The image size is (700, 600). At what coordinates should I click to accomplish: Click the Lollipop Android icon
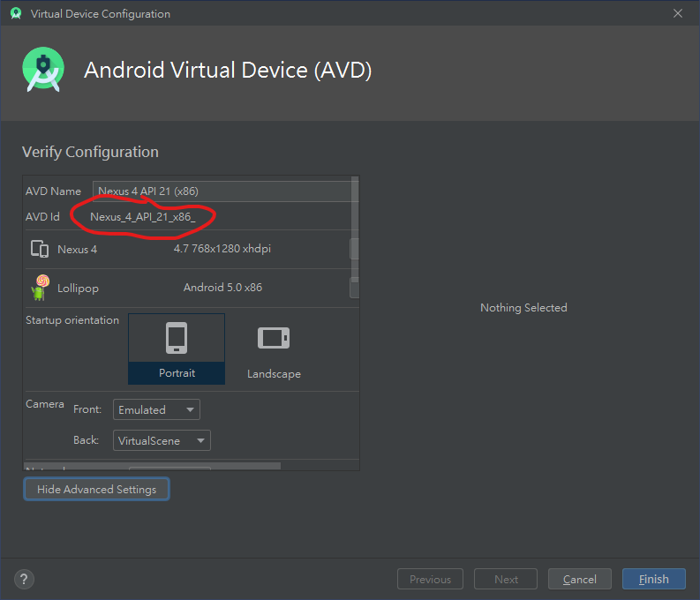pyautogui.click(x=40, y=288)
